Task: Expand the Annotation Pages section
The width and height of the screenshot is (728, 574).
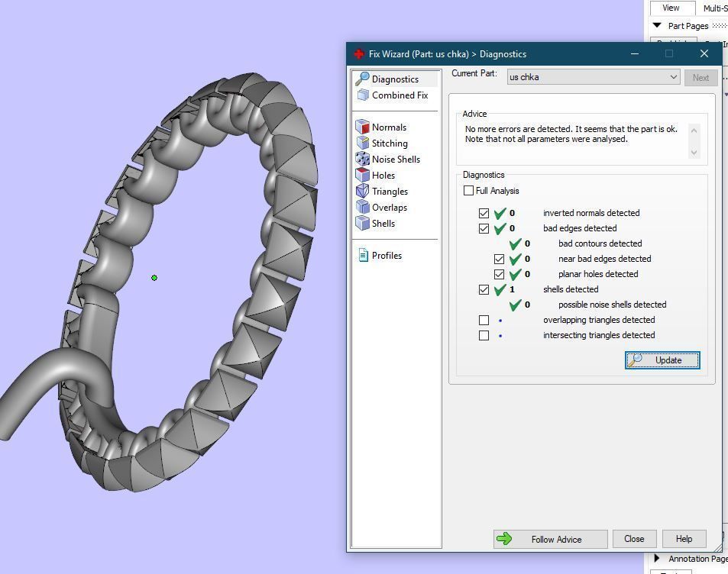Action: [656, 558]
